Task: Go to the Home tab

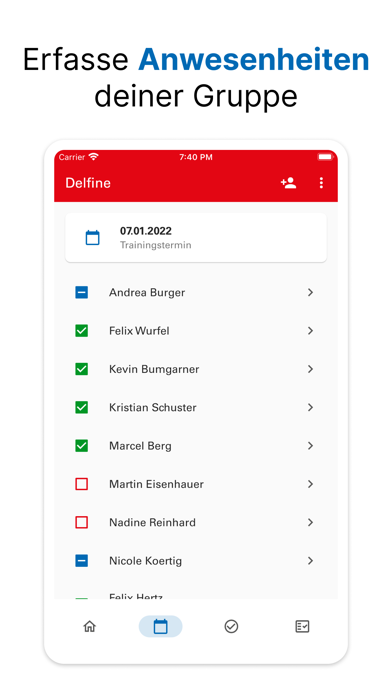Action: tap(90, 626)
